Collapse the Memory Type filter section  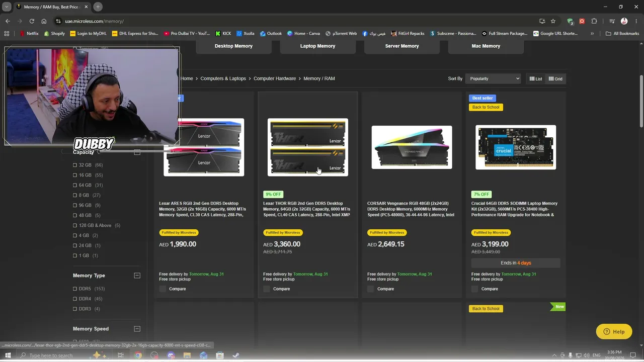[137, 276]
